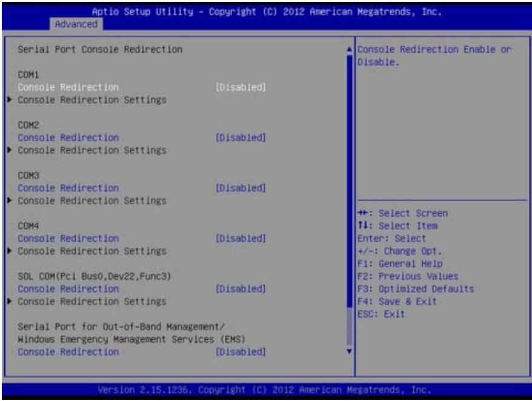Click ESC: Exit hint text
This screenshot has width=532, height=401.
coord(381,314)
